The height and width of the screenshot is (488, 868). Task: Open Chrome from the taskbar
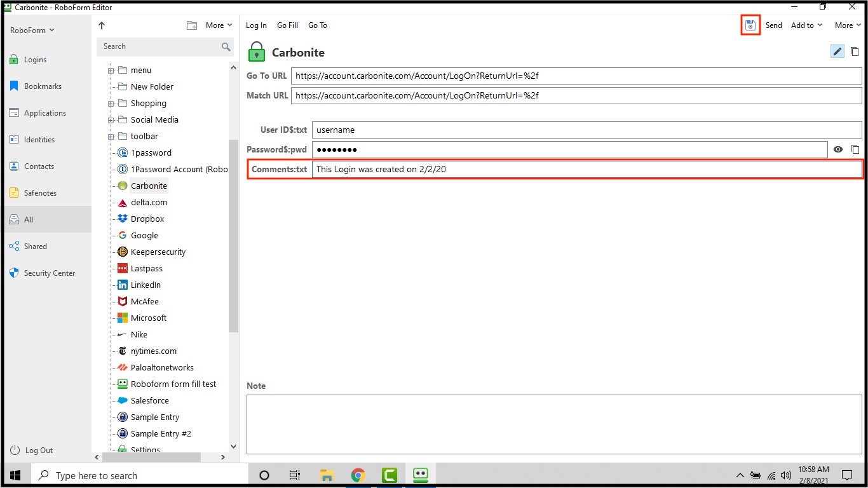coord(358,475)
